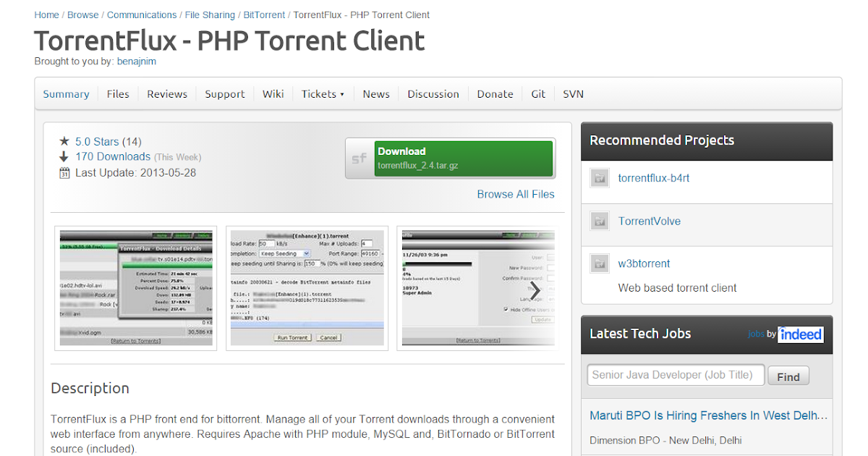Open Communications breadcrumb link
Viewport: 868px width, 456px height.
click(142, 14)
